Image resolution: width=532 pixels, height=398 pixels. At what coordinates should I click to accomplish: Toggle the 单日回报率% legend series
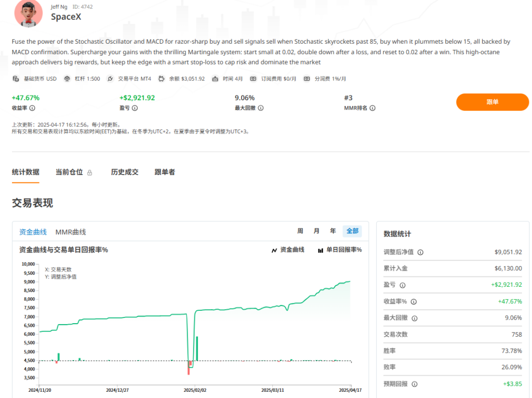pos(340,250)
